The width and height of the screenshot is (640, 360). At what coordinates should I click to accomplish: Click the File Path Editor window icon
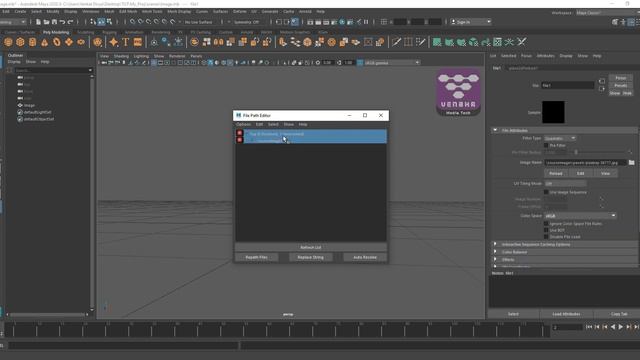(239, 116)
